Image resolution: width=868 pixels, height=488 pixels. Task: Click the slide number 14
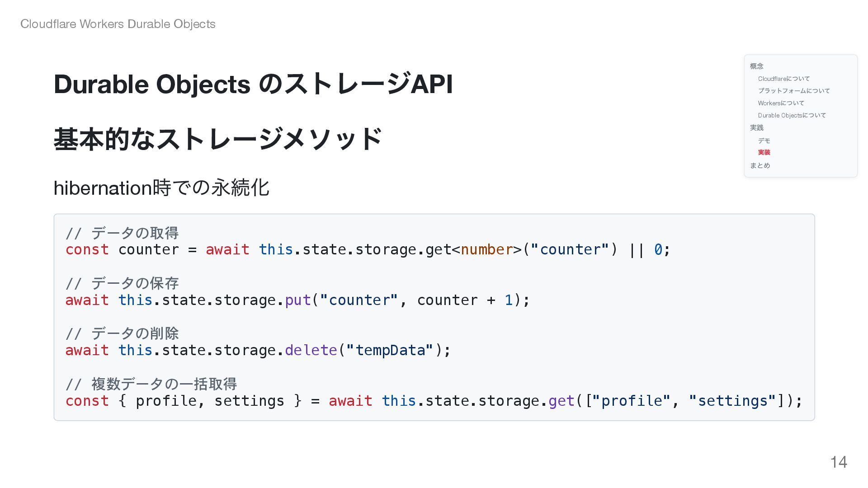tap(839, 462)
